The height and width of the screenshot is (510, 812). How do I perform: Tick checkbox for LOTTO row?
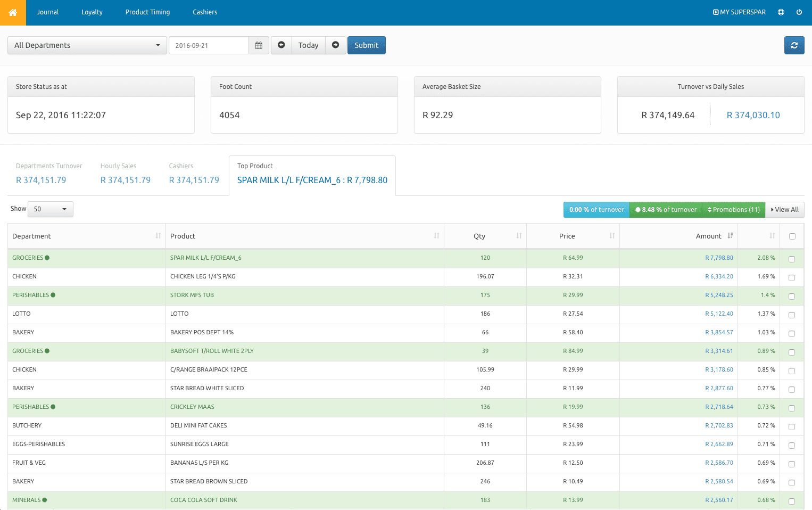792,315
